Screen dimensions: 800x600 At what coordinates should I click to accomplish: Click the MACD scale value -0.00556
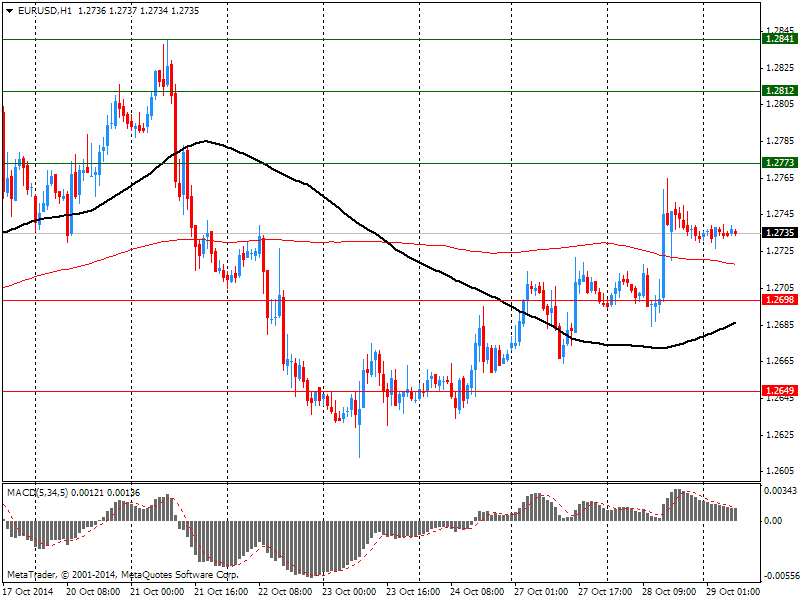(780, 576)
